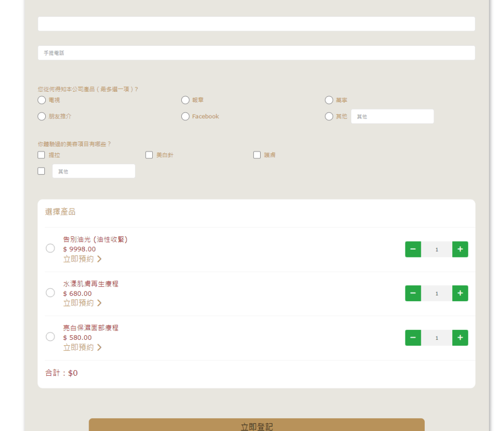
Task: Decrease quantity for 告別油光 product
Action: coord(413,250)
